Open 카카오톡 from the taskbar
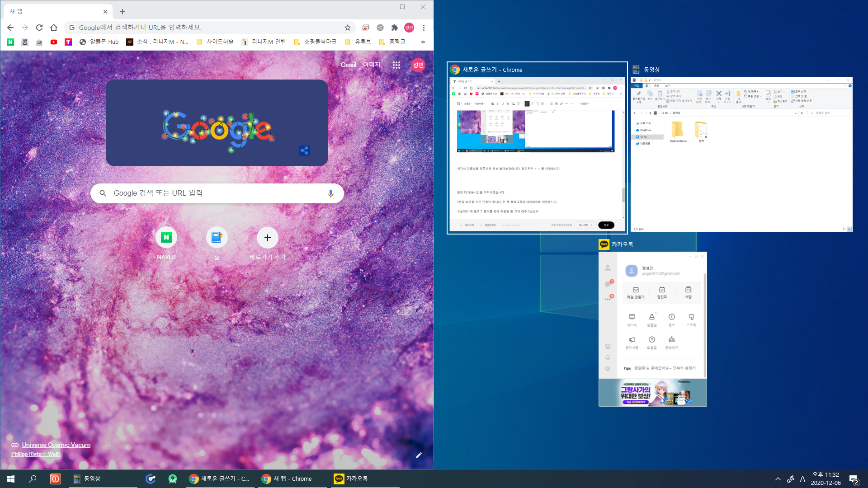Screen dimensions: 868x488 click(x=352, y=479)
